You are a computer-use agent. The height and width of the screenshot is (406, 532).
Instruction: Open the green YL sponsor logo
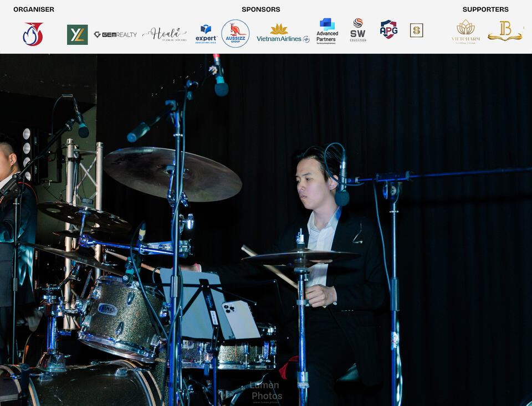point(78,34)
